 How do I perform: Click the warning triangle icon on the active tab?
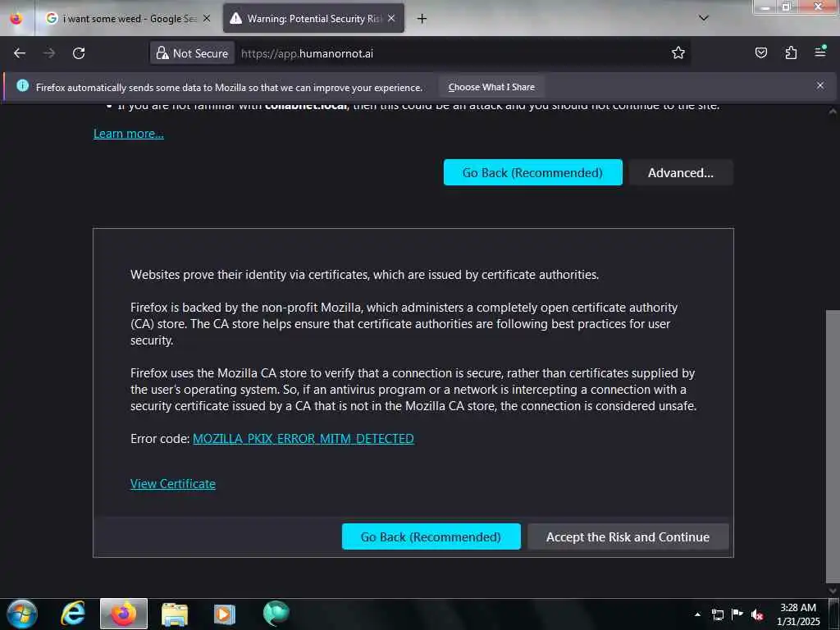point(235,18)
